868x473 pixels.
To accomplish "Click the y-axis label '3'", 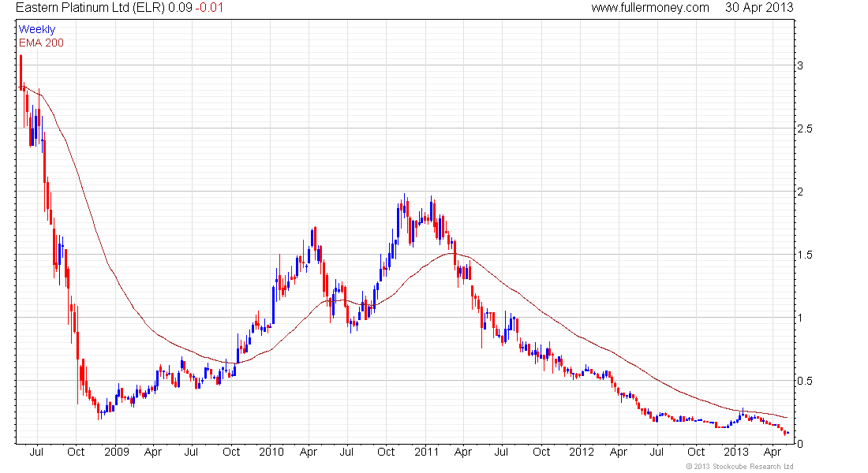I will point(800,65).
